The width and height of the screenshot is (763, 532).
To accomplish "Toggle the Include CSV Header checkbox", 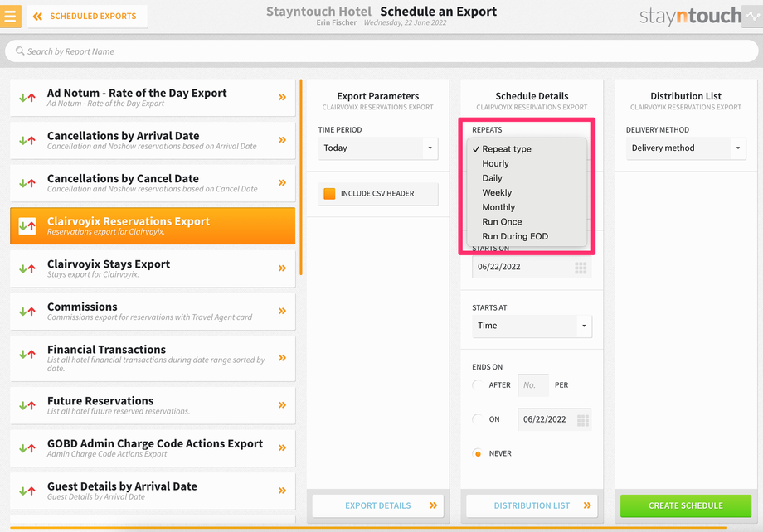I will click(329, 194).
